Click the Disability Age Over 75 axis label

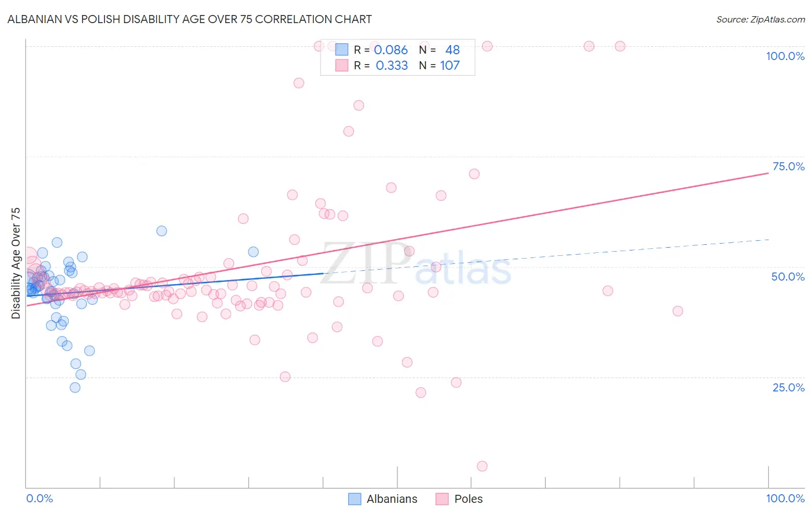[x=16, y=263]
